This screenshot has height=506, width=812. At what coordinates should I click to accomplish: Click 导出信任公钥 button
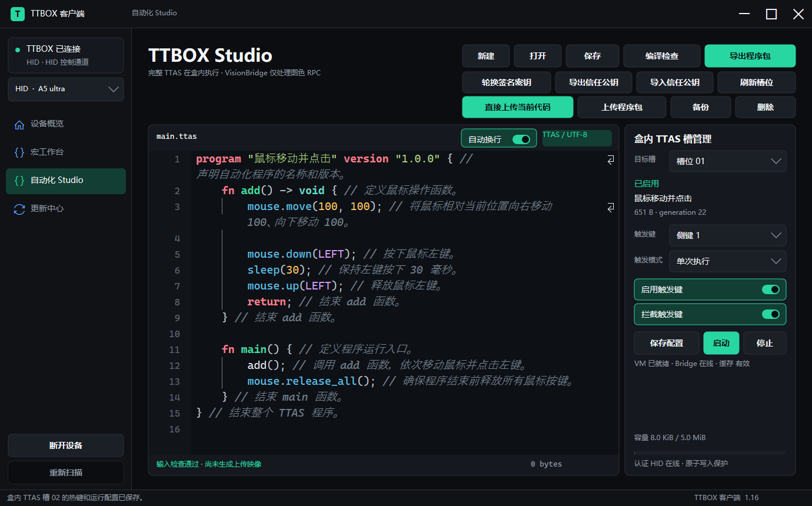[x=594, y=82]
